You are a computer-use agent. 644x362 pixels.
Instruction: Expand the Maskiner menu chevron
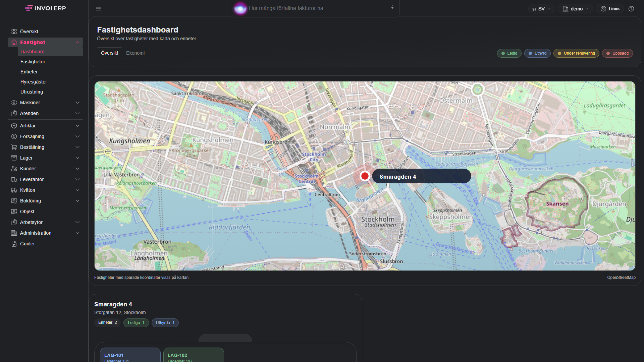click(x=77, y=103)
